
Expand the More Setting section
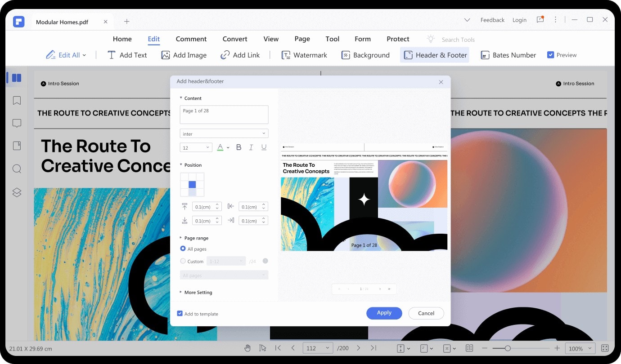pos(198,293)
